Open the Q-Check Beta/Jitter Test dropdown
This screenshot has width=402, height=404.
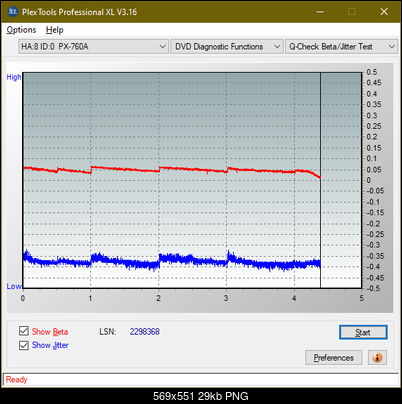(341, 47)
